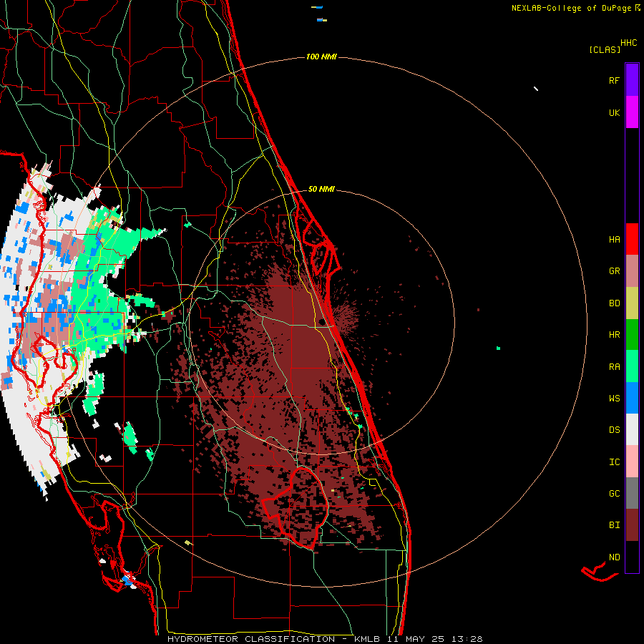Image resolution: width=644 pixels, height=644 pixels.
Task: Click the '50 NMI' range ring label
Action: point(321,189)
